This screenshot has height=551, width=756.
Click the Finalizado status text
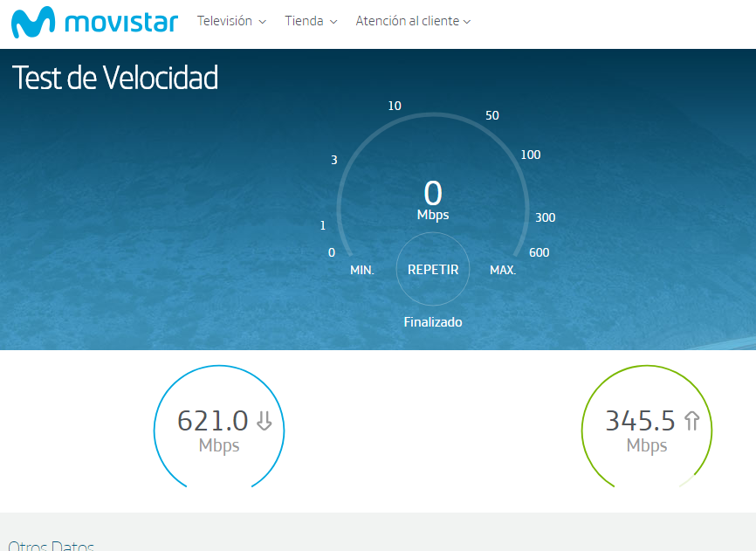433,322
